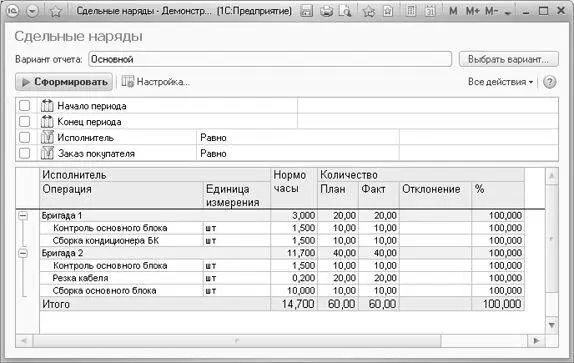Click the M memory button
This screenshot has height=363, width=574.
coord(453,11)
